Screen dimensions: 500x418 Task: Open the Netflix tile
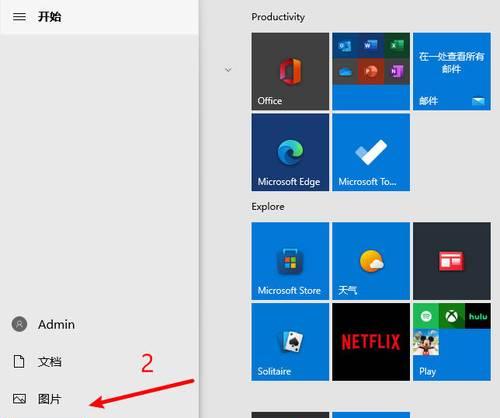pos(371,342)
